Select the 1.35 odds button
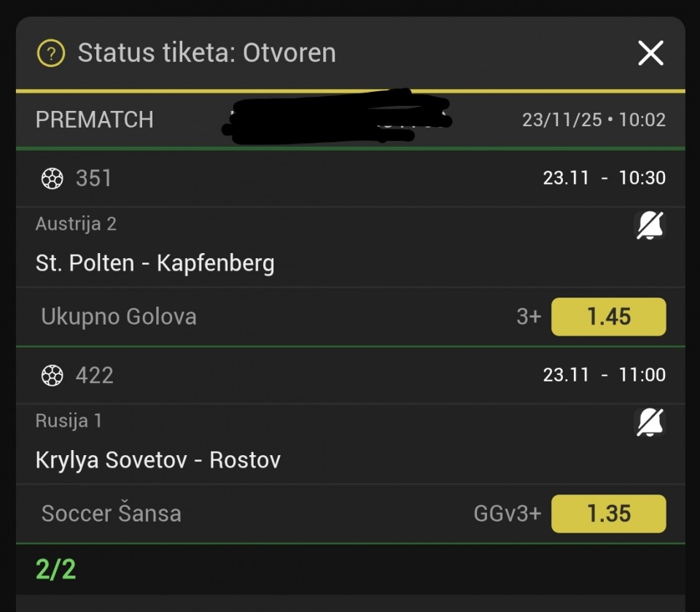700x612 pixels. click(608, 514)
